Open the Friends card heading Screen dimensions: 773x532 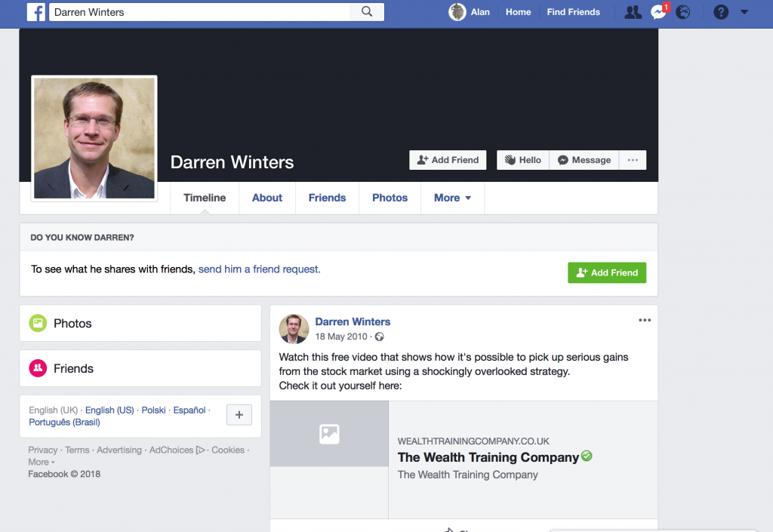73,368
